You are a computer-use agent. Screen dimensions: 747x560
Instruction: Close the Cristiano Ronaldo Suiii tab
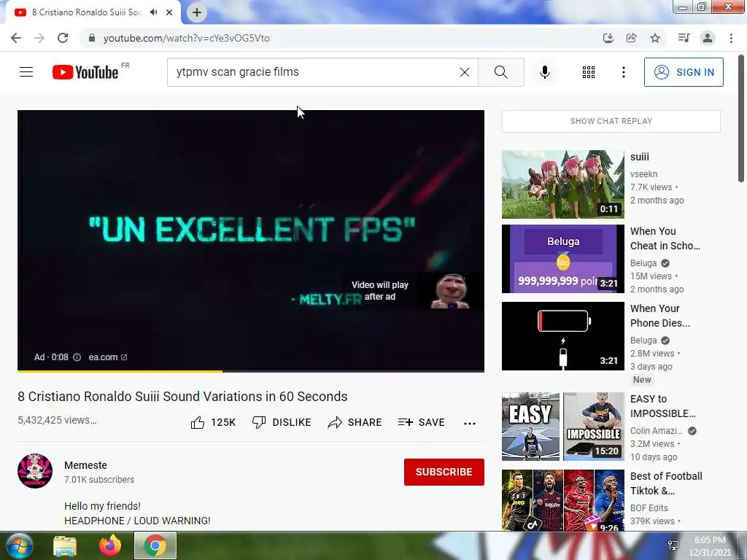[169, 12]
